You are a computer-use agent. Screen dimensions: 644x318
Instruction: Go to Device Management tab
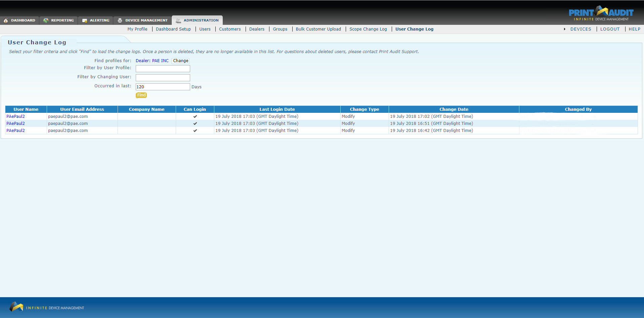pos(142,20)
